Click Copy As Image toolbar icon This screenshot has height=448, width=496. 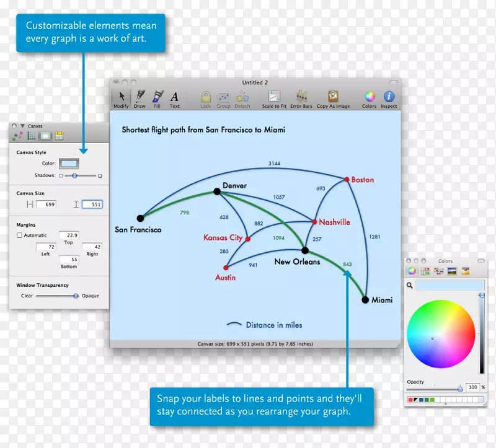point(333,96)
